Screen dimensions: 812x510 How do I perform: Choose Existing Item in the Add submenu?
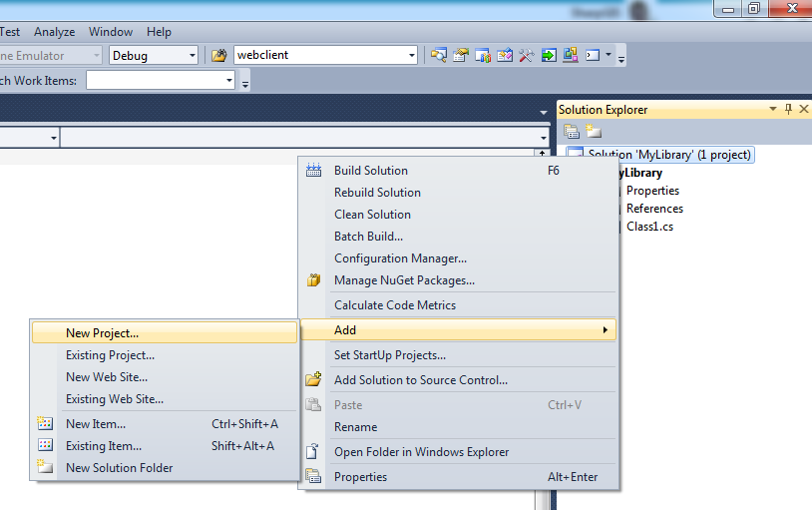click(165, 446)
